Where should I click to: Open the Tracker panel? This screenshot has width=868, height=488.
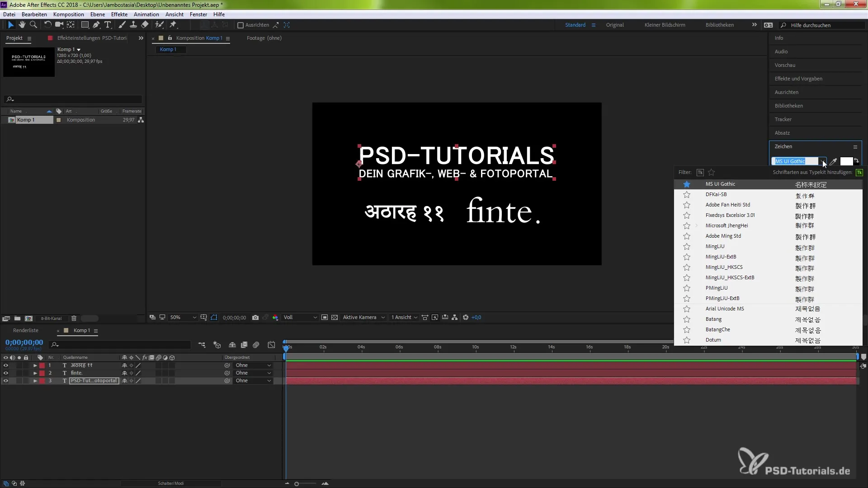point(783,119)
